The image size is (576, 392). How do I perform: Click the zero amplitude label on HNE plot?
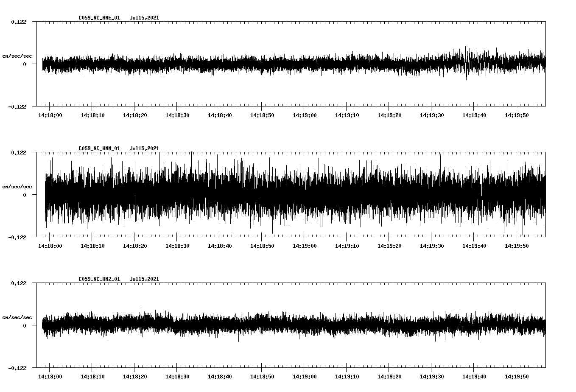click(x=25, y=64)
